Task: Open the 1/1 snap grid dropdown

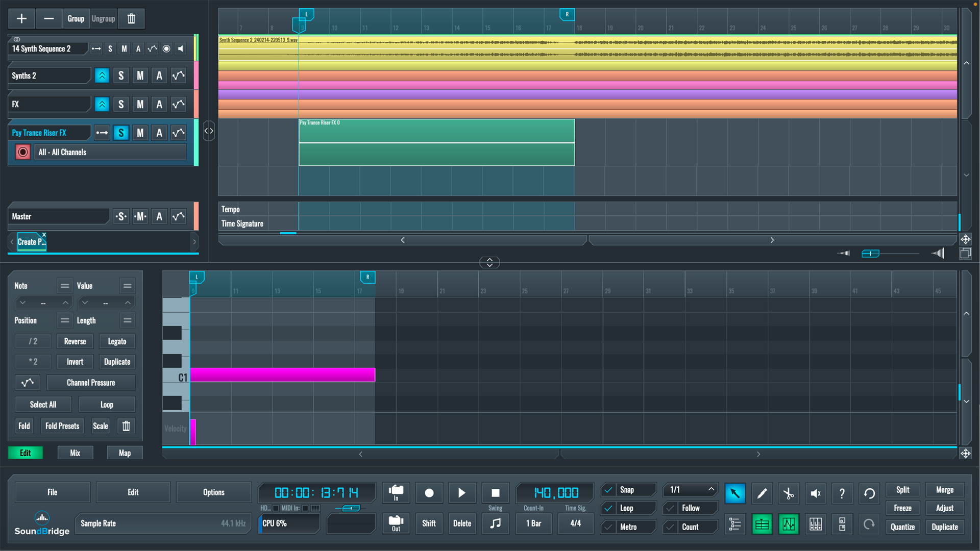Action: click(x=691, y=490)
